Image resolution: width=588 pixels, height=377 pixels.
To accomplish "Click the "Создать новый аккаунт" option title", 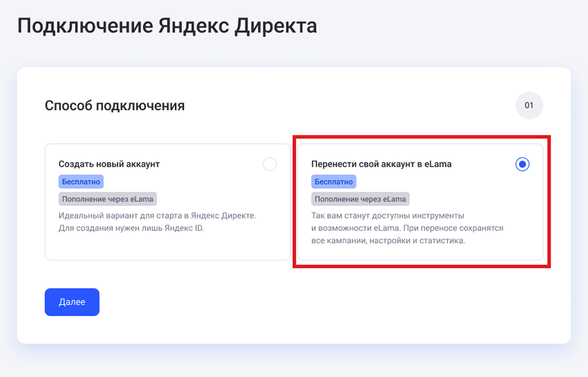I will pos(109,164).
